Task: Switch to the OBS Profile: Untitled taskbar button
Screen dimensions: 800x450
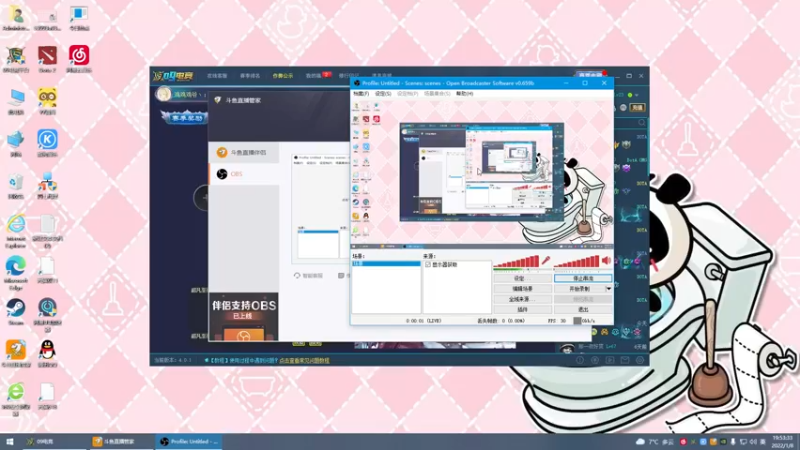Action: click(x=188, y=441)
